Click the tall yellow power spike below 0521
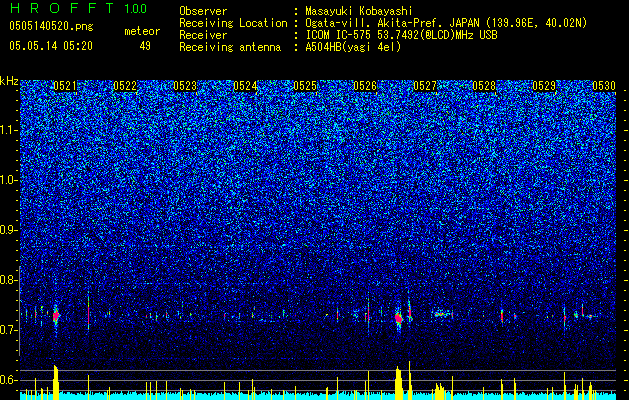 click(56, 382)
